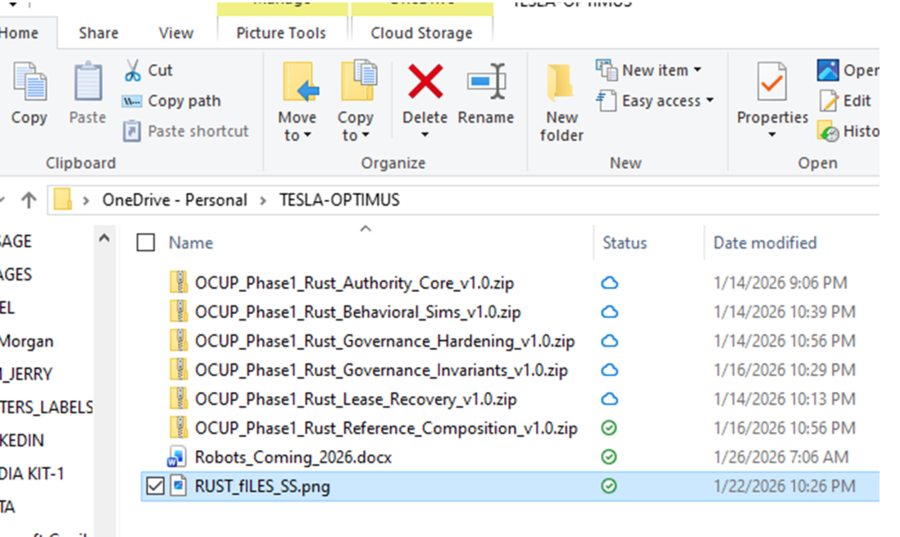Click OneDrive - Personal in the address path

174,200
